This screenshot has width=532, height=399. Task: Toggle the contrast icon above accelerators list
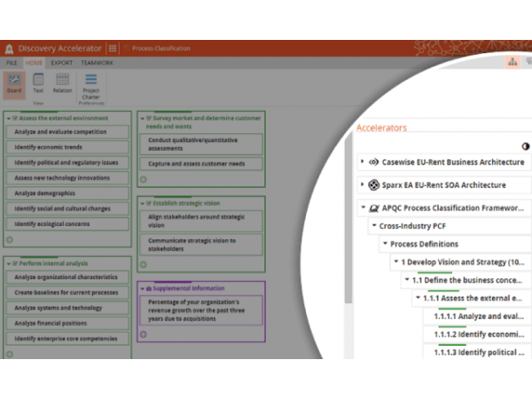(x=525, y=146)
